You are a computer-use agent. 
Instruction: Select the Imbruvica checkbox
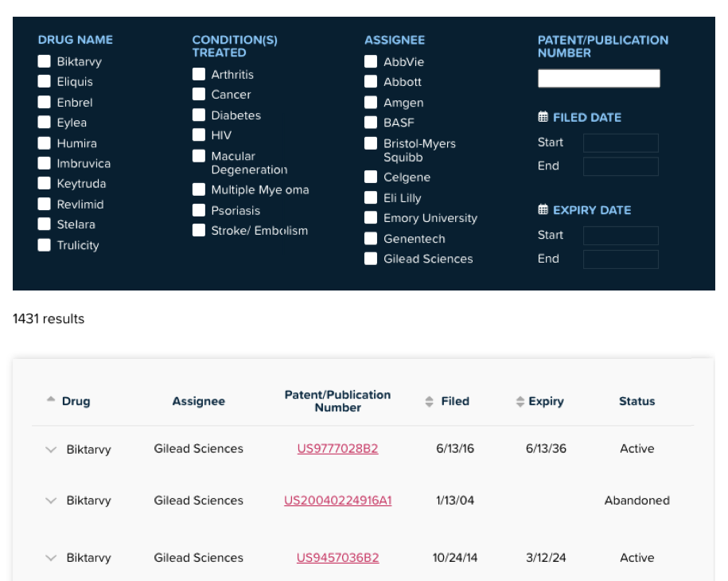[44, 163]
